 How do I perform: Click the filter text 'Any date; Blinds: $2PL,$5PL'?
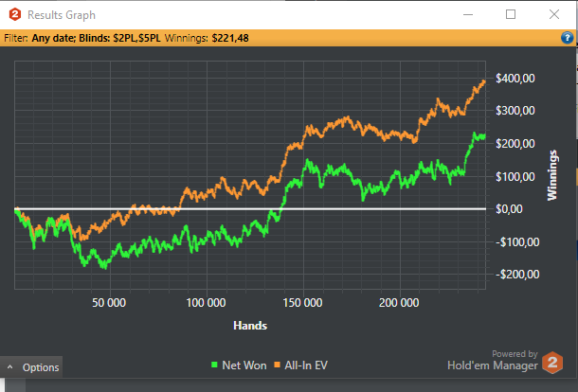click(x=97, y=38)
